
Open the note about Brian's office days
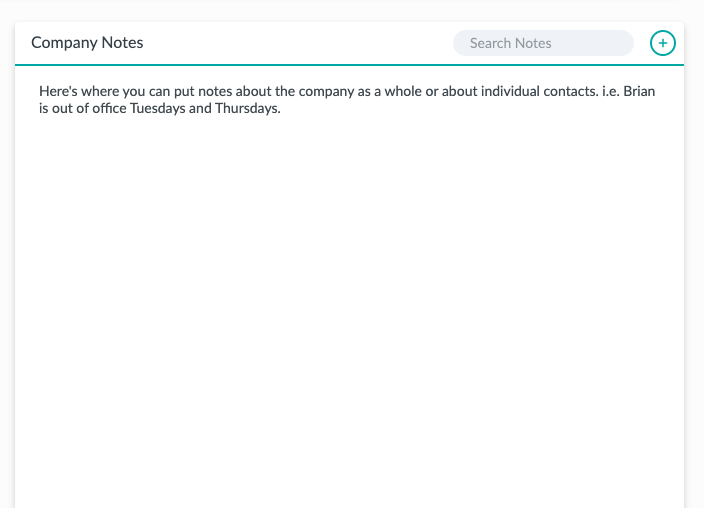[347, 100]
